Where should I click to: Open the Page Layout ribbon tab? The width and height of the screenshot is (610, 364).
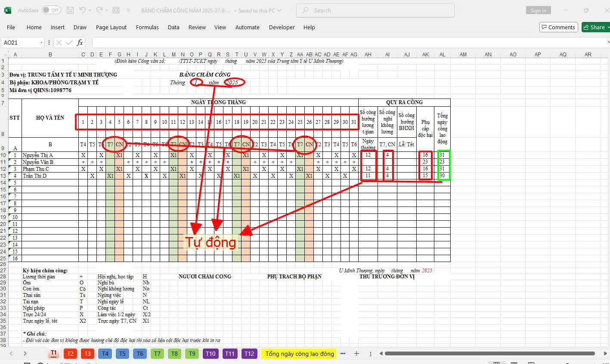tap(111, 27)
